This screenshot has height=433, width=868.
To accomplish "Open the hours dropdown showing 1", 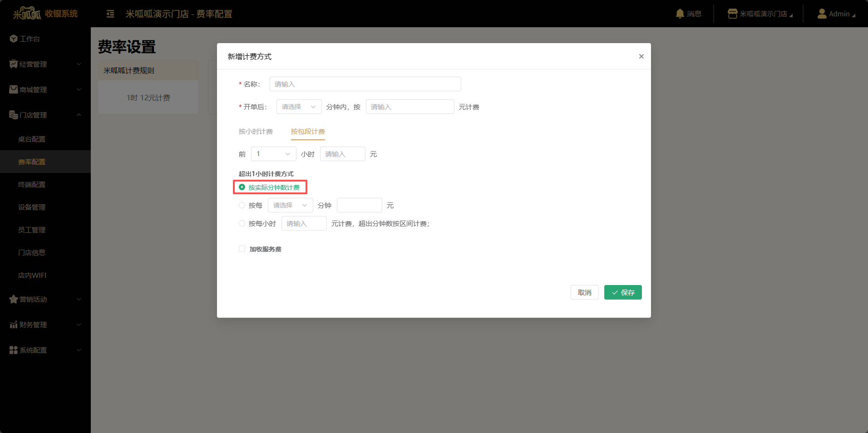I will pos(273,154).
